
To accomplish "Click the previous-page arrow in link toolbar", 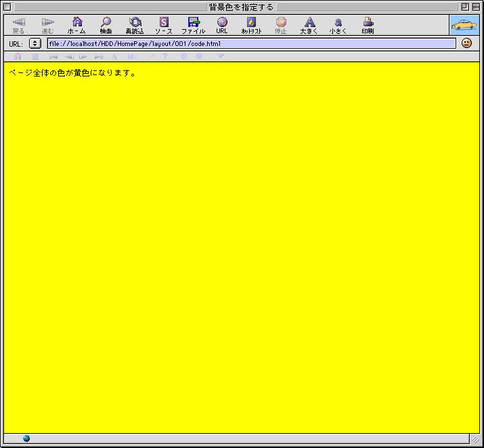I will [69, 56].
